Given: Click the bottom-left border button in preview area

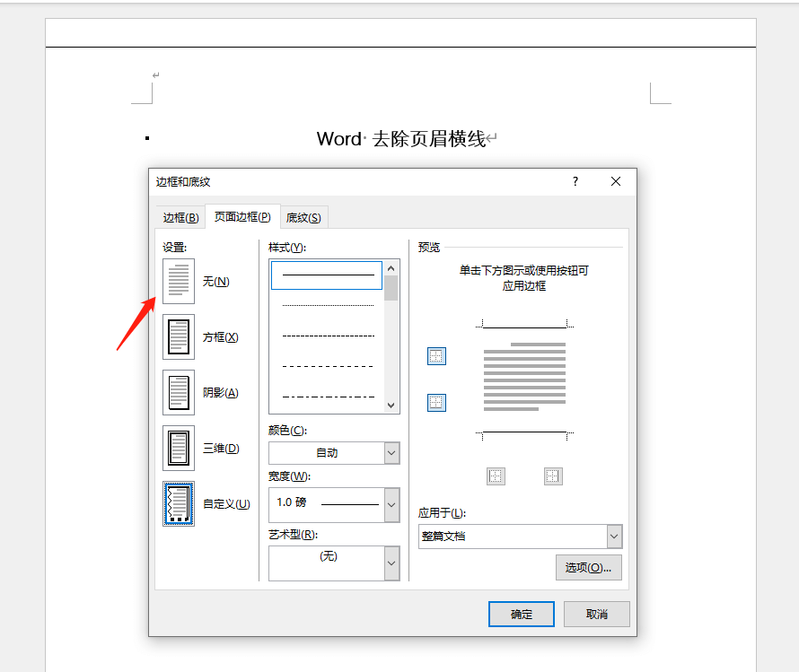Looking at the screenshot, I should (496, 476).
